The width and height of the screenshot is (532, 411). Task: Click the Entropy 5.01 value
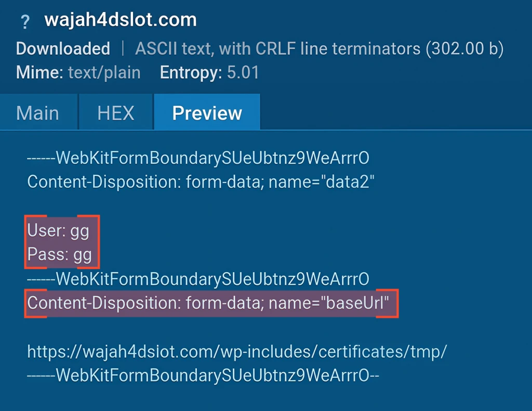(x=243, y=72)
